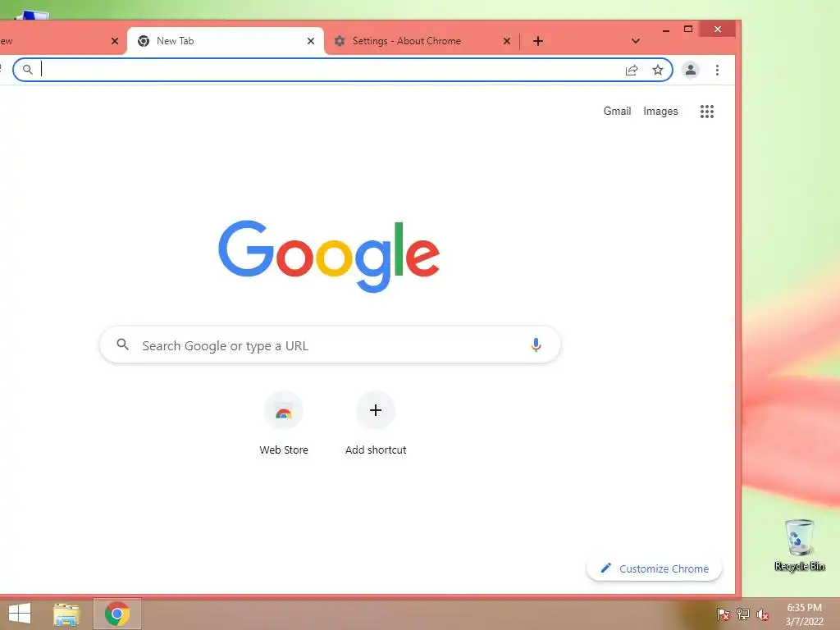Focus the Search Google or type URL box
Viewport: 840px width, 630px height.
pos(330,345)
